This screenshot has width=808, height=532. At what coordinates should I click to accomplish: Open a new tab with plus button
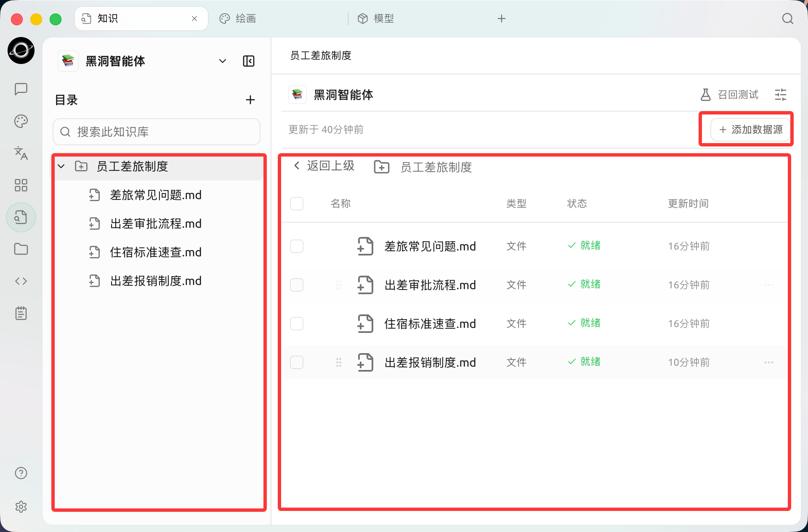pos(502,19)
